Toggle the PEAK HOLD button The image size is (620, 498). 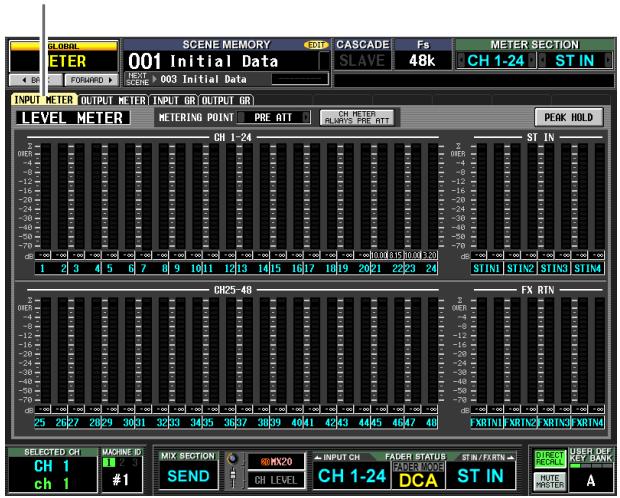569,117
